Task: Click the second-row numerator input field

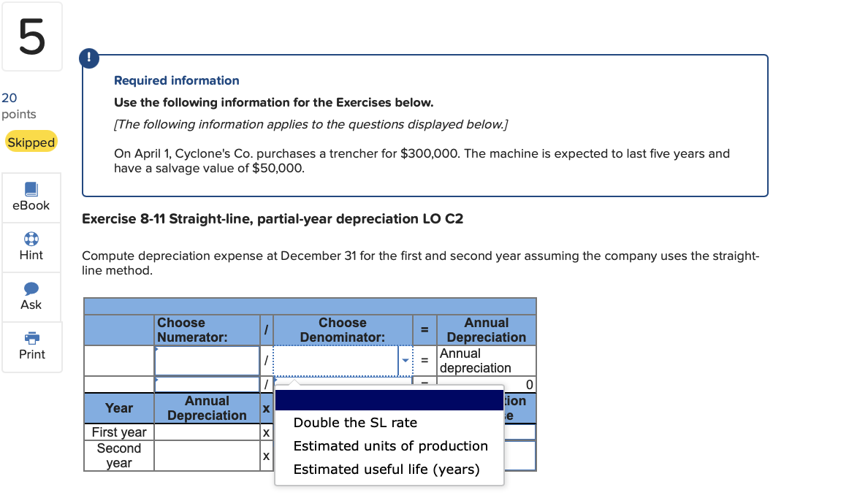Action: 207,384
